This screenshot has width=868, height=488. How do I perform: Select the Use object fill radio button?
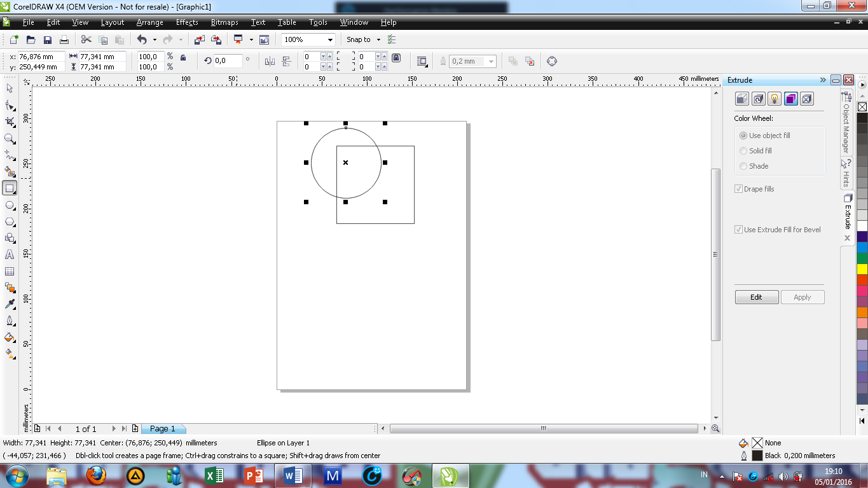743,136
